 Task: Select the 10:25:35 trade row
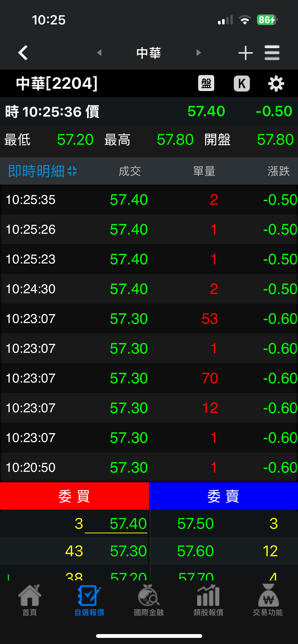[149, 200]
